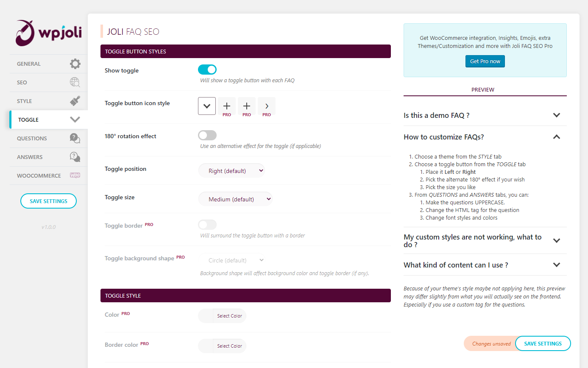Turn on the Toggle border switch
The height and width of the screenshot is (368, 588).
pyautogui.click(x=207, y=225)
